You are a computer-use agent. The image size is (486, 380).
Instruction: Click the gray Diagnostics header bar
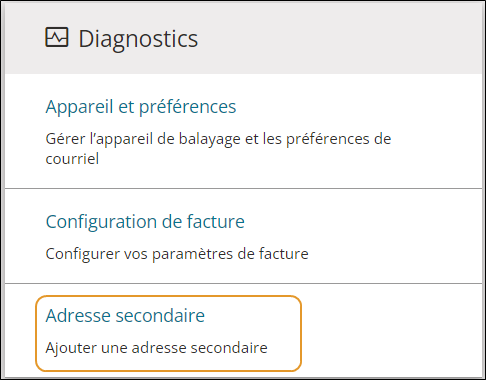(243, 38)
